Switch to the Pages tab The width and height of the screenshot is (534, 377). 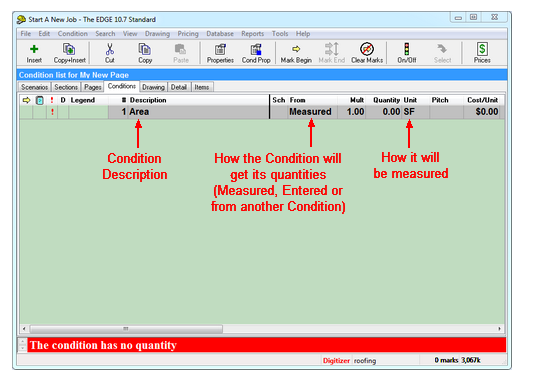tap(93, 87)
